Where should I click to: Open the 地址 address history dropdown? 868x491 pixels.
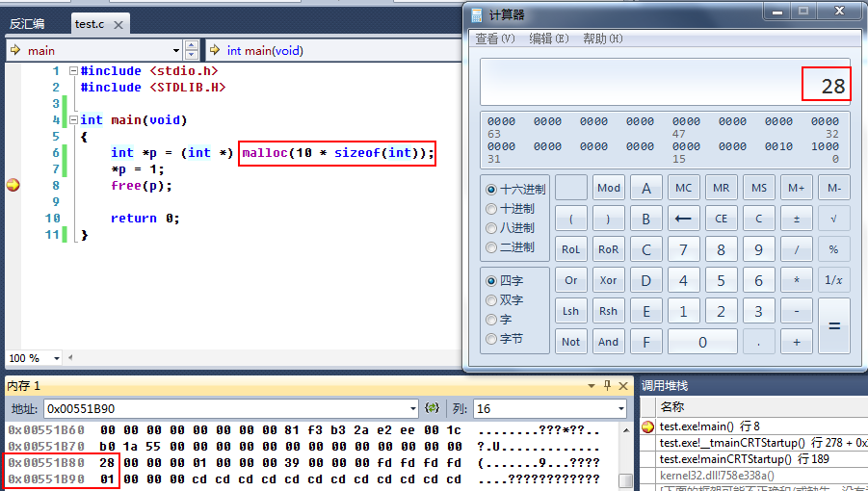[x=413, y=408]
